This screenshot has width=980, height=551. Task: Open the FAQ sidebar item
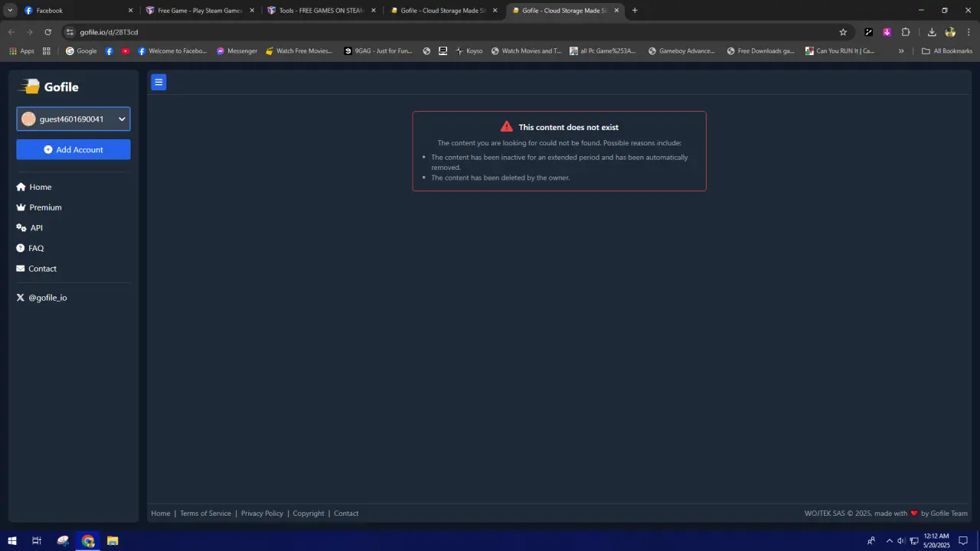coord(31,248)
